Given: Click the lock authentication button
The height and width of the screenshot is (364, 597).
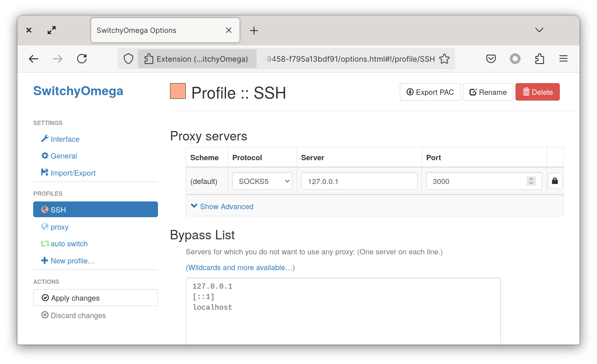Looking at the screenshot, I should point(555,181).
